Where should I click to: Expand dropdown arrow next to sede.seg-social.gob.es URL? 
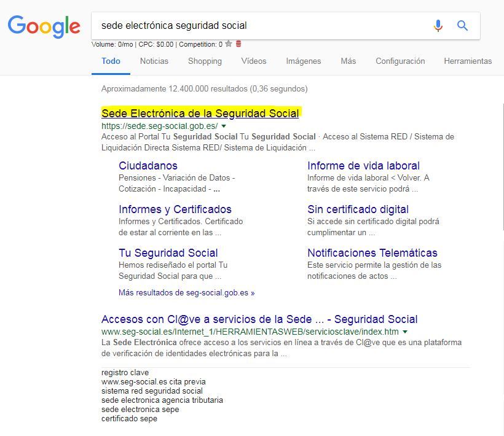point(224,126)
